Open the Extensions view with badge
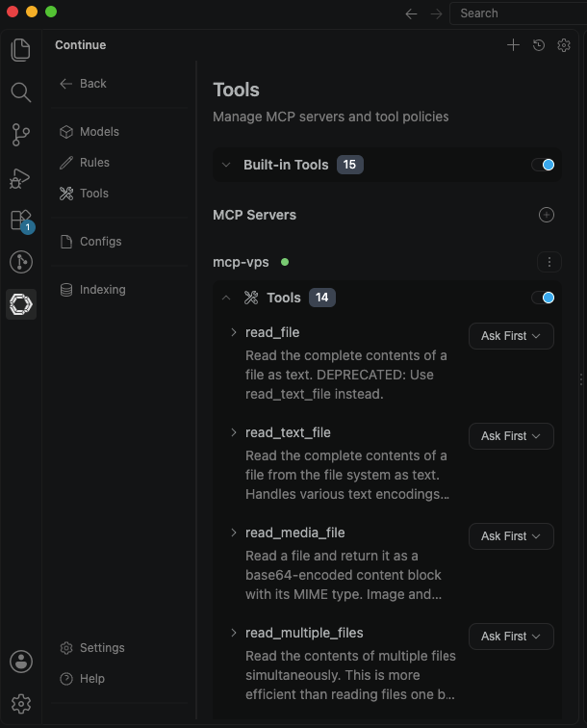This screenshot has height=728, width=587. (x=21, y=221)
